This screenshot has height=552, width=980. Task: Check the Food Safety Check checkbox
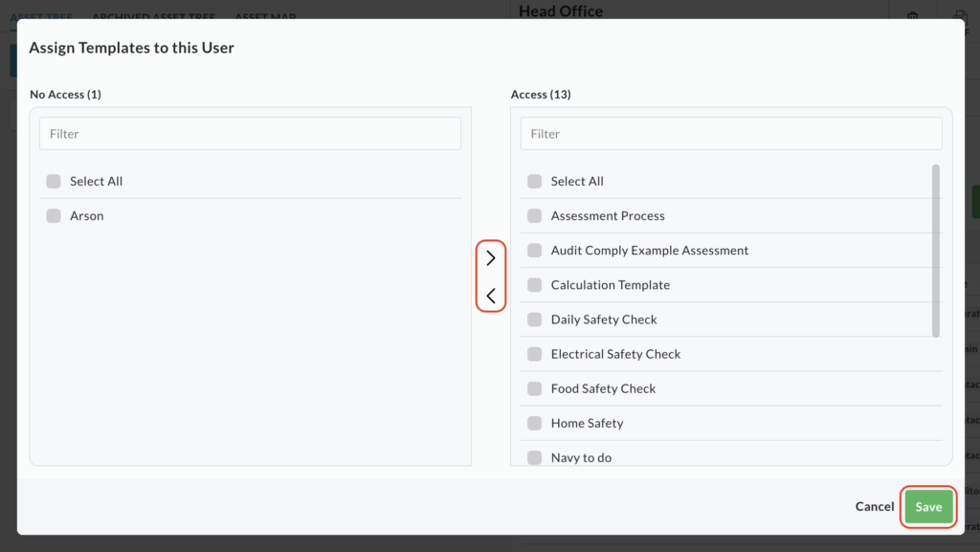coord(534,388)
